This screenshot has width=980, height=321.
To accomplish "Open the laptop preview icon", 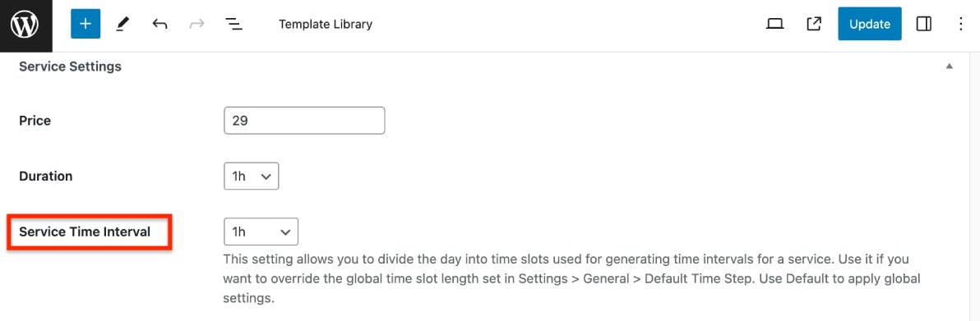I will coord(775,25).
